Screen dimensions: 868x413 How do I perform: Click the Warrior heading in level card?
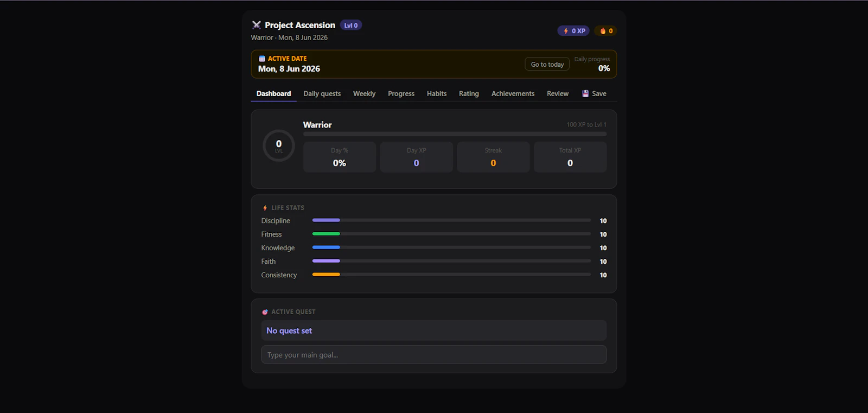click(317, 125)
